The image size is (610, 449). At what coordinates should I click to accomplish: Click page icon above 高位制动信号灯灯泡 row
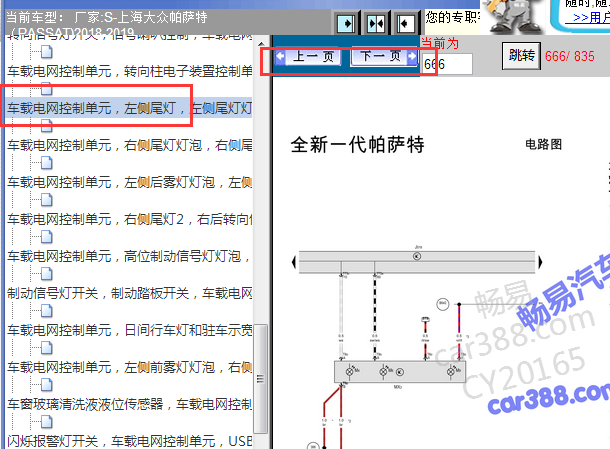click(47, 237)
